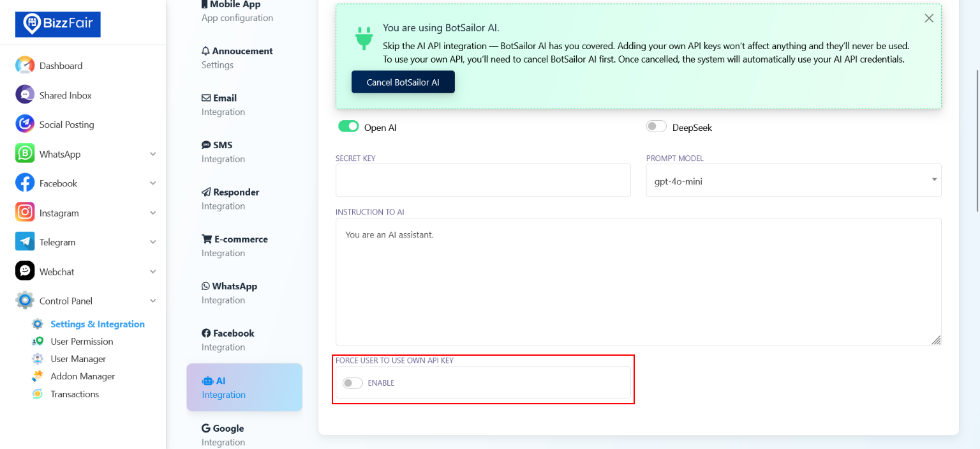
Task: Click the Instagram sidebar icon
Action: click(x=25, y=212)
